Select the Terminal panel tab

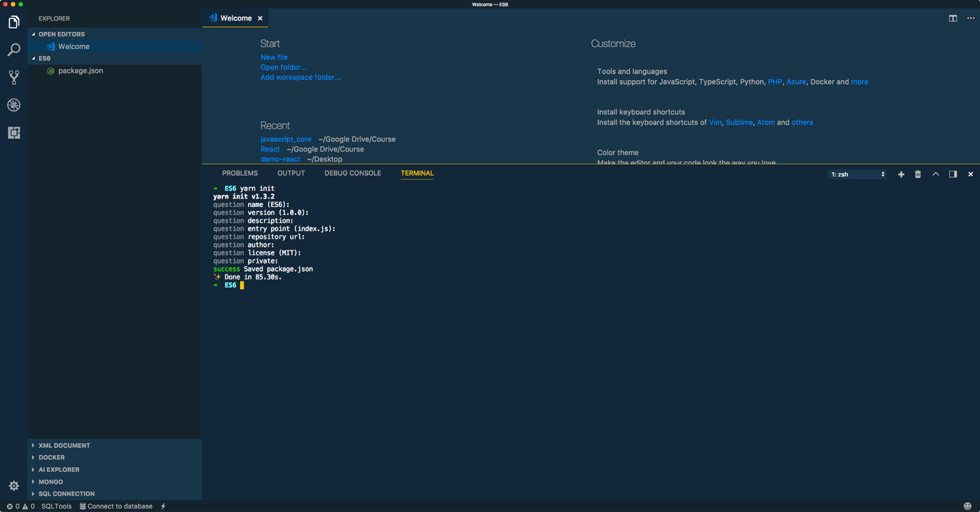417,174
